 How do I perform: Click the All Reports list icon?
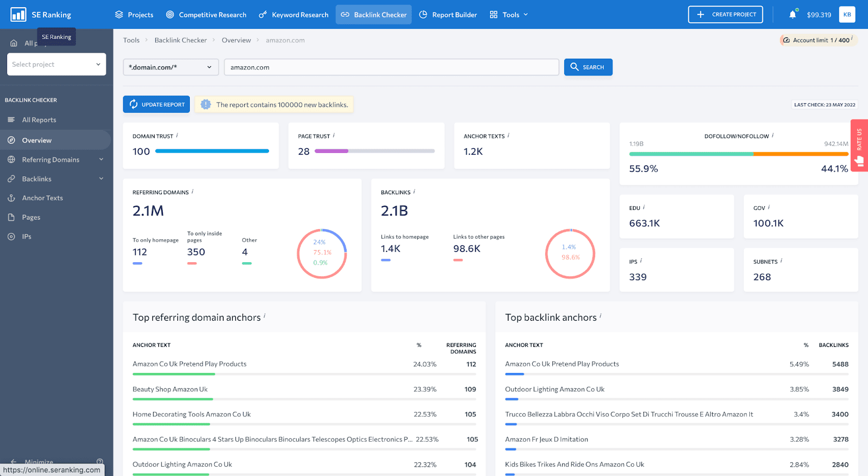(11, 120)
